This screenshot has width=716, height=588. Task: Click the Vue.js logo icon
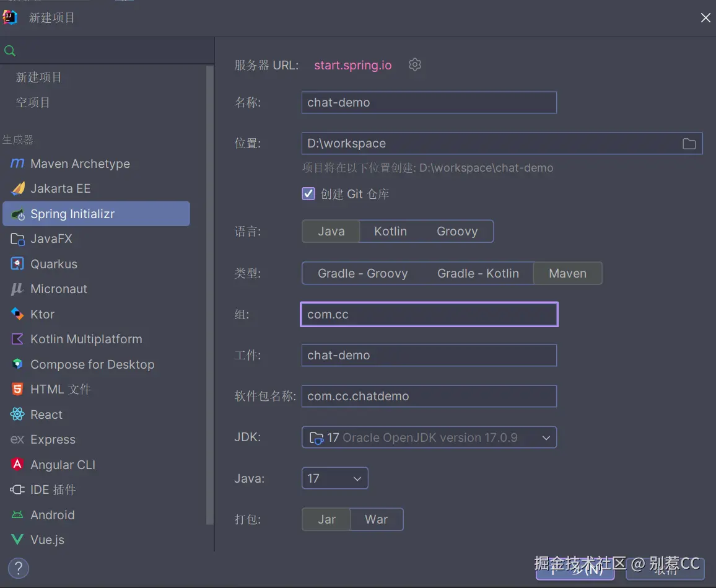pyautogui.click(x=17, y=540)
